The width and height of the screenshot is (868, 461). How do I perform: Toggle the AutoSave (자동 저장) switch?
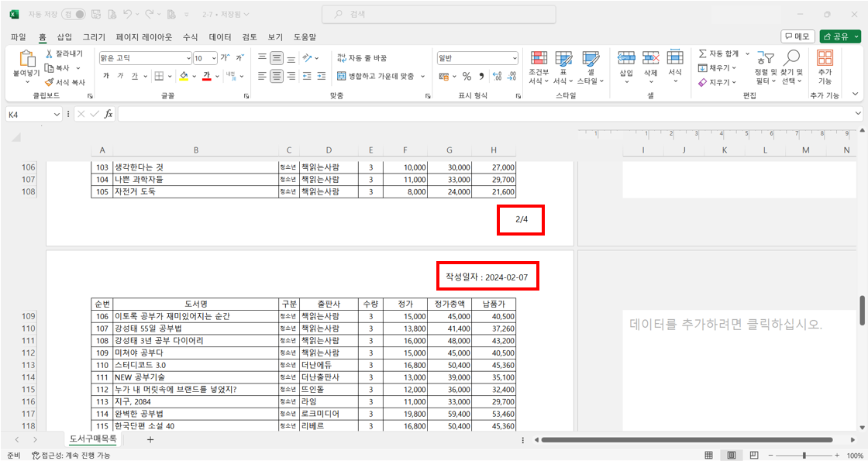74,15
